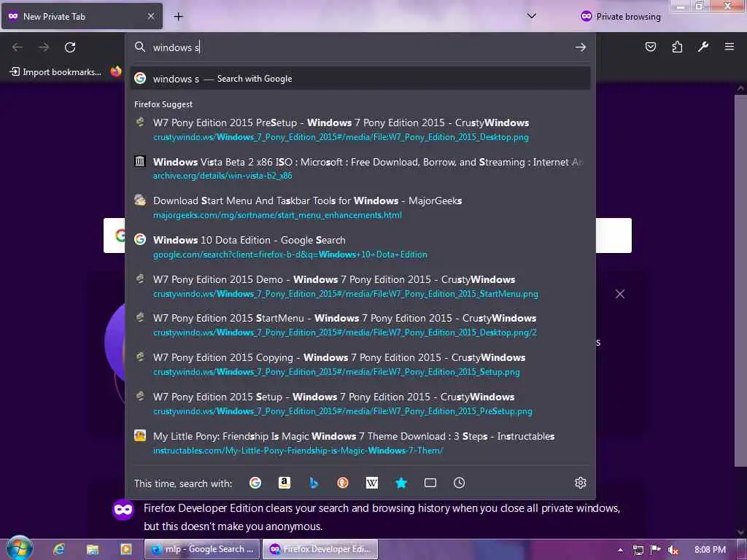Click inside the address bar text field
This screenshot has height=560, width=747.
tap(362, 47)
